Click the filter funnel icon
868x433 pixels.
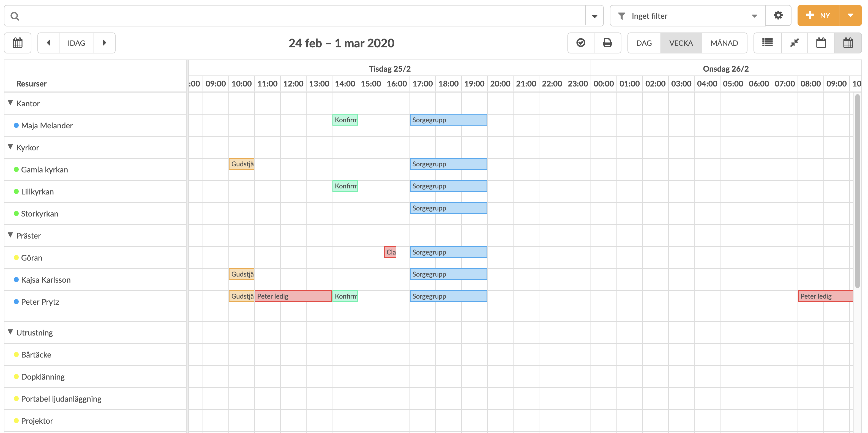(x=621, y=16)
